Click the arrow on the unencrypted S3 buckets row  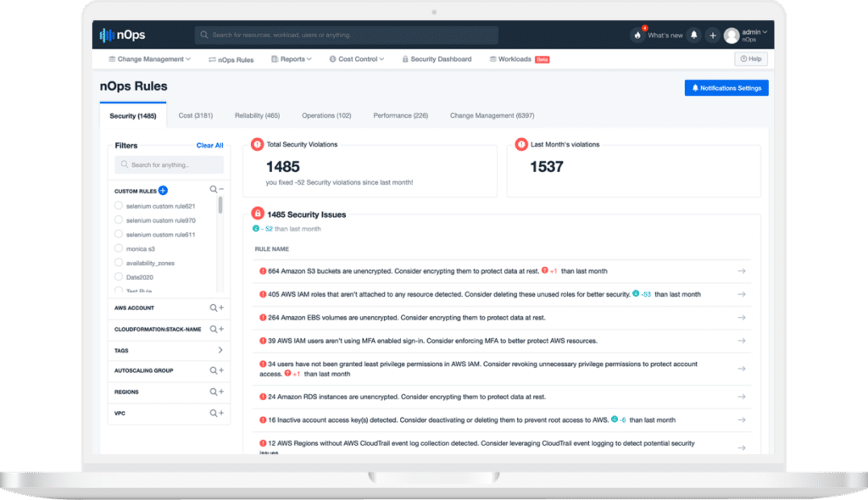[741, 270]
